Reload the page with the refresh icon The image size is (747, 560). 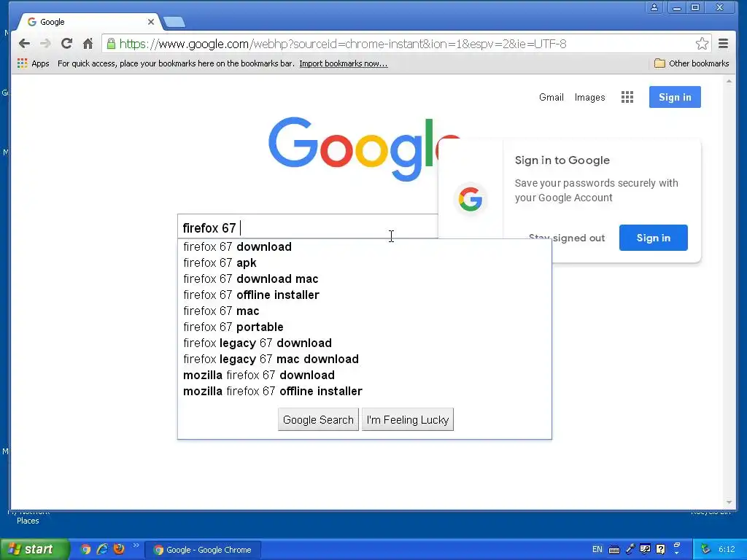point(66,44)
